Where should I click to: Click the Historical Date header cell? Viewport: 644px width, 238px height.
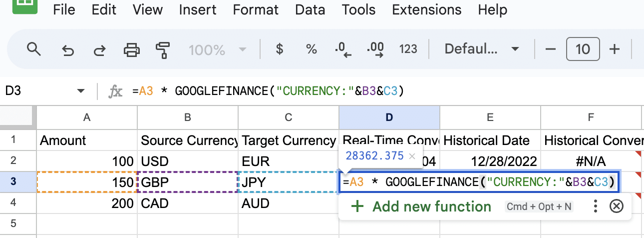click(490, 140)
